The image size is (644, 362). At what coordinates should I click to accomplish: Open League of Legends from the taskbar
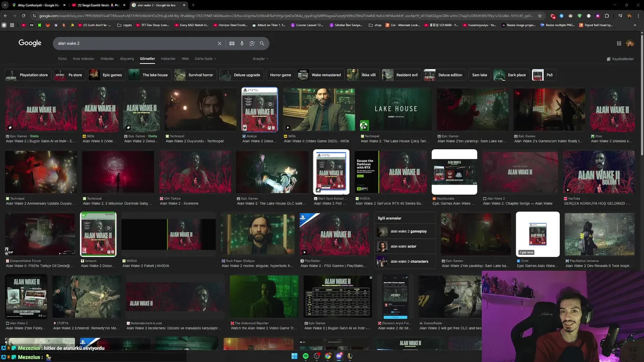pyautogui.click(x=350, y=356)
